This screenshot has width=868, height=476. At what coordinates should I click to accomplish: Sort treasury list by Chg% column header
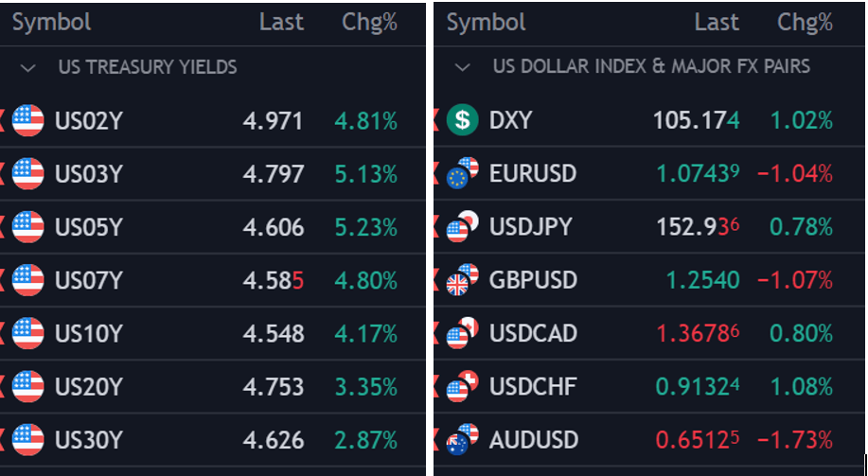[369, 23]
